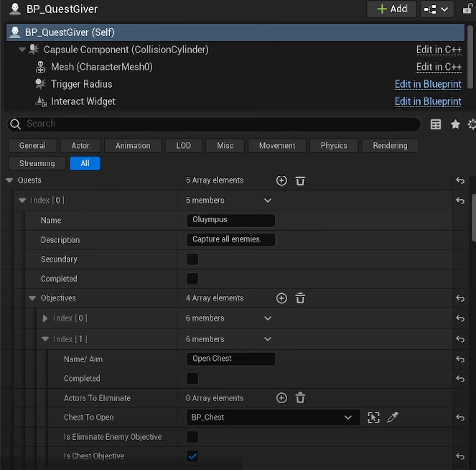
Task: Click the details Search input field
Action: [215, 124]
